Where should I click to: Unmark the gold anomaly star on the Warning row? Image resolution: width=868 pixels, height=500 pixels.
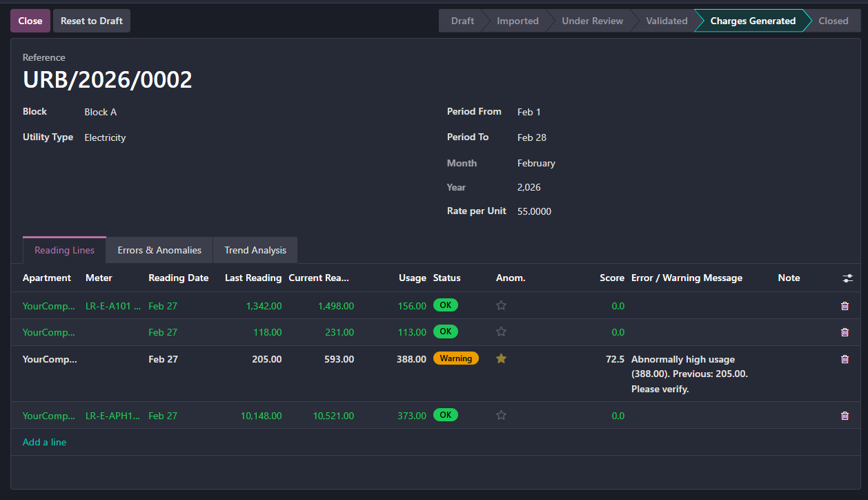pos(502,358)
